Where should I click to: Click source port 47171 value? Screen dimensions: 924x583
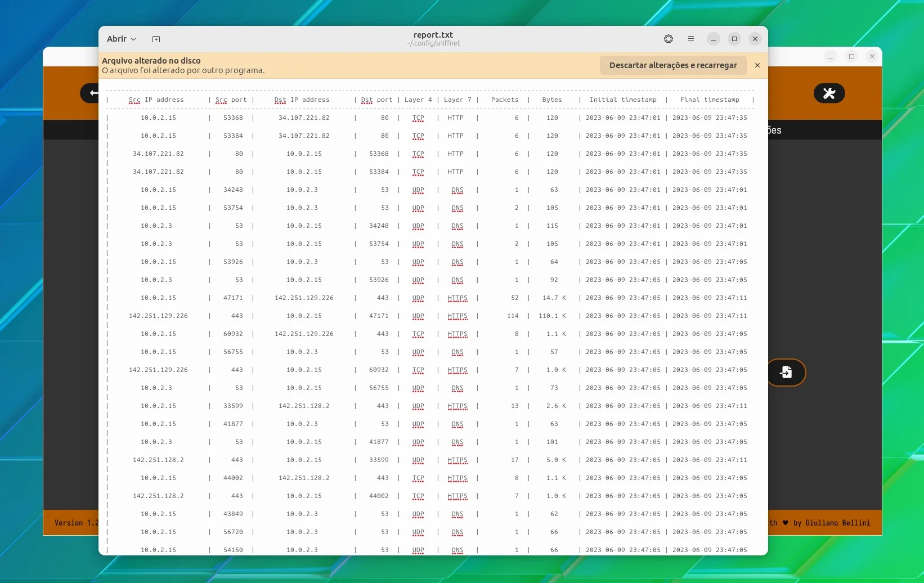[233, 298]
